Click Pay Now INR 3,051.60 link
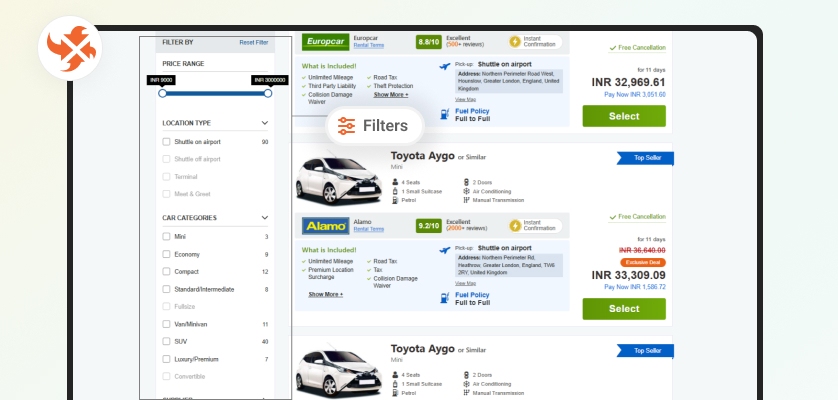The height and width of the screenshot is (400, 838). (635, 95)
